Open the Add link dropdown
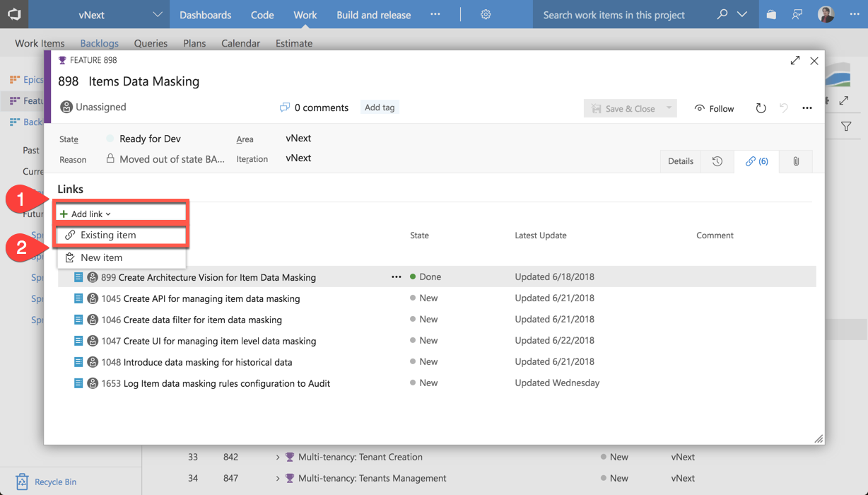The height and width of the screenshot is (495, 868). pos(86,214)
